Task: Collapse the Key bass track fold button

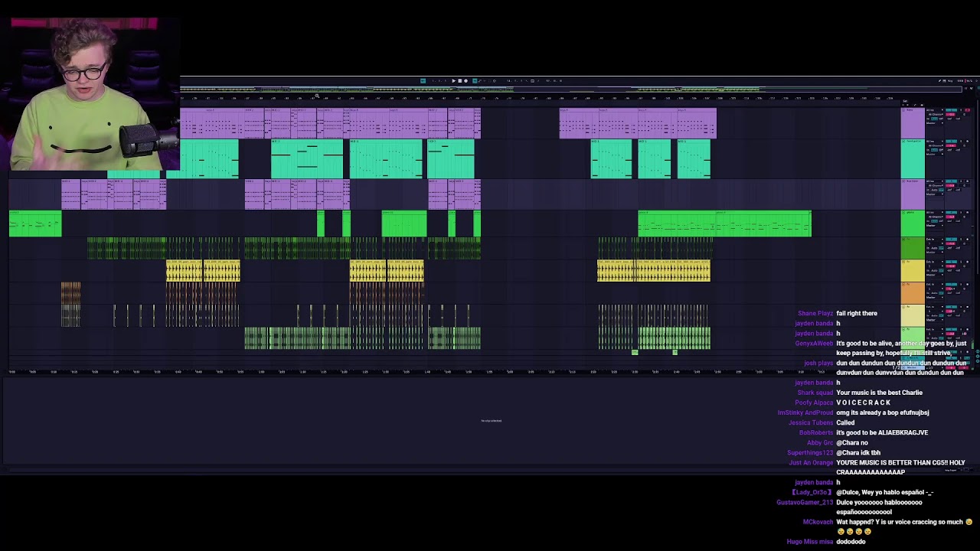Action: tap(903, 181)
